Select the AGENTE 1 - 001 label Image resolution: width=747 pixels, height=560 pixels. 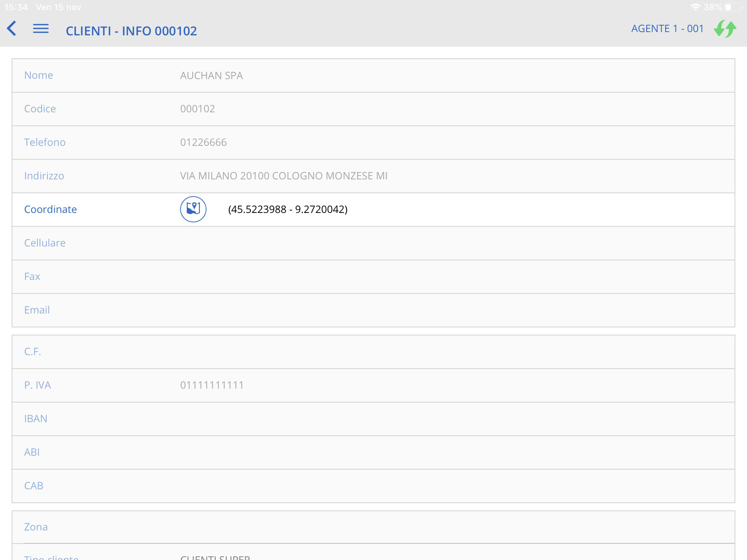click(x=667, y=29)
